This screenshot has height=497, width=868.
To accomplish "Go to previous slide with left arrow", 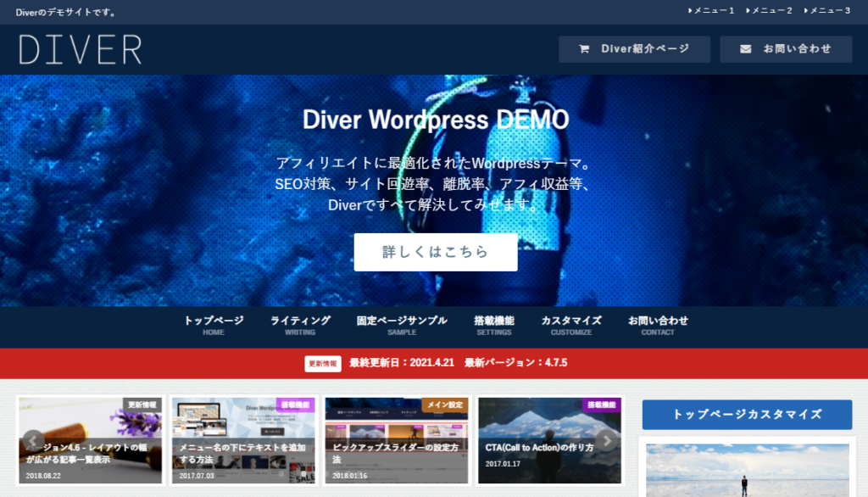I will tap(33, 441).
